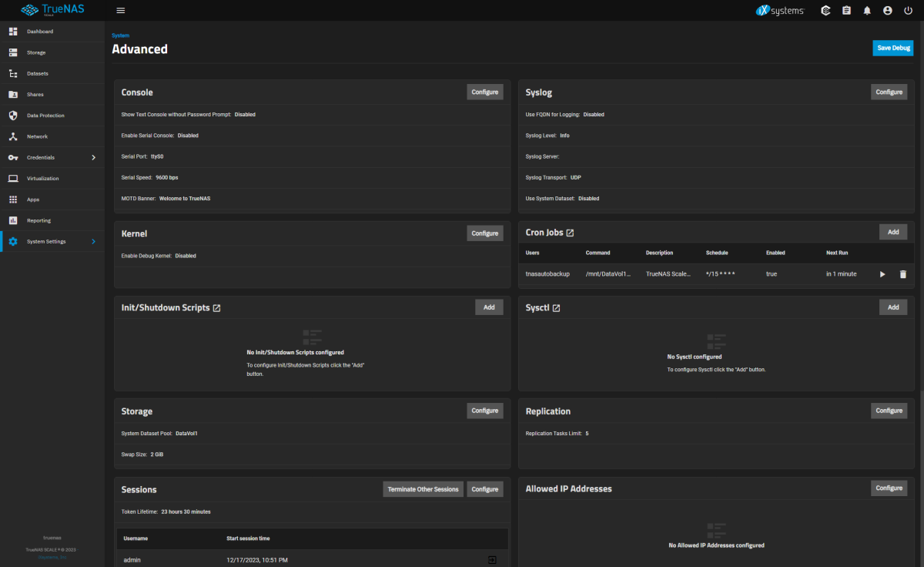
Task: Open Init/Shutdown Scripts external link icon
Action: [x=216, y=308]
